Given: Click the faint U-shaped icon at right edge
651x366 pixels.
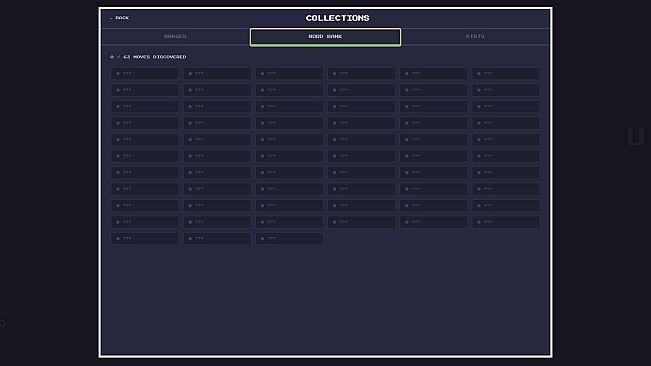Looking at the screenshot, I should pyautogui.click(x=635, y=137).
